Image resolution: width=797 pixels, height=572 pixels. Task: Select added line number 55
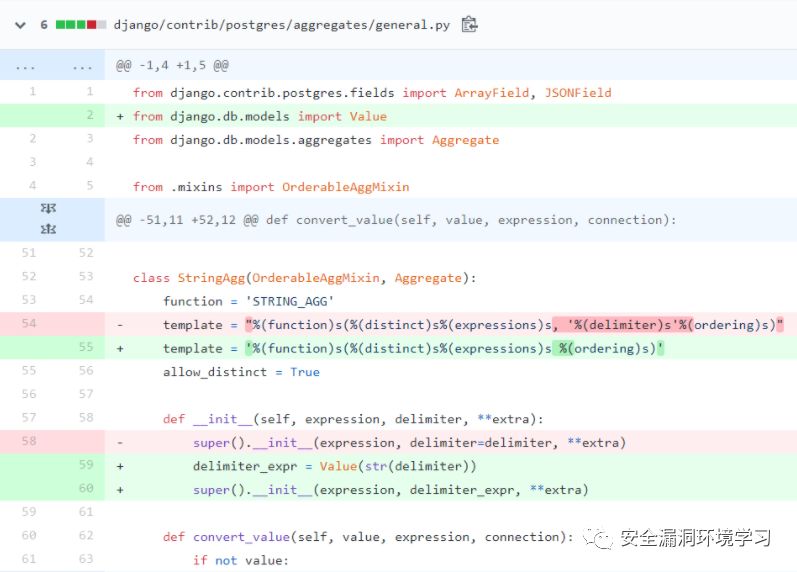coord(86,347)
